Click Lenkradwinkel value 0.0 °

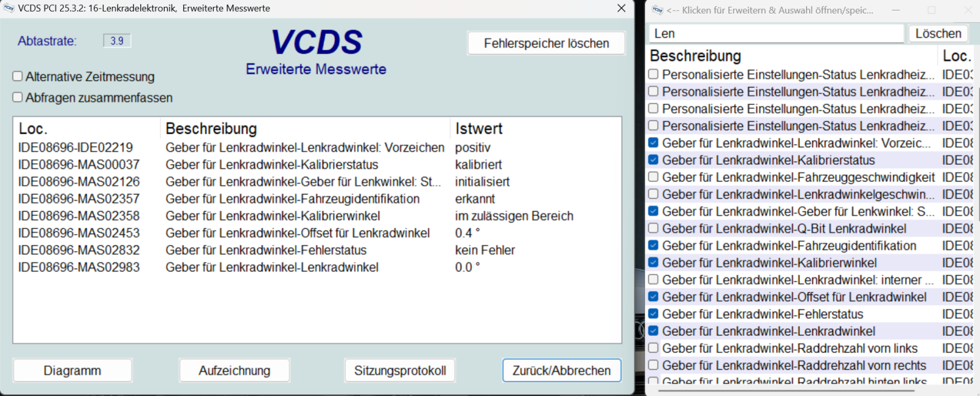(x=467, y=267)
